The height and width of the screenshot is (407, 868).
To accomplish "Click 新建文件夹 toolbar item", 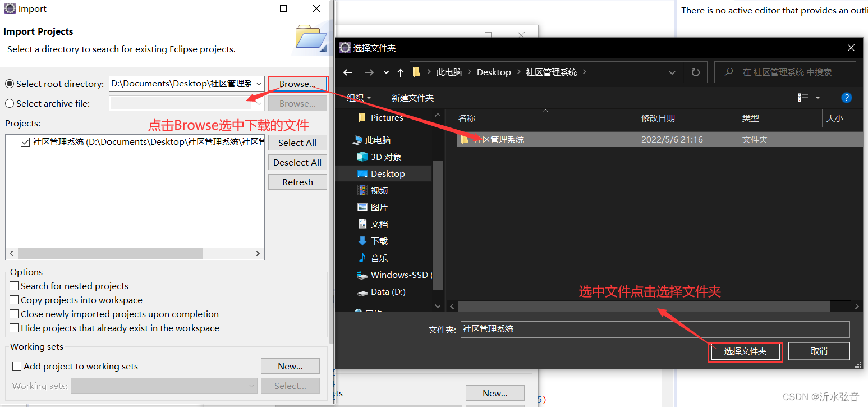I will coord(412,98).
